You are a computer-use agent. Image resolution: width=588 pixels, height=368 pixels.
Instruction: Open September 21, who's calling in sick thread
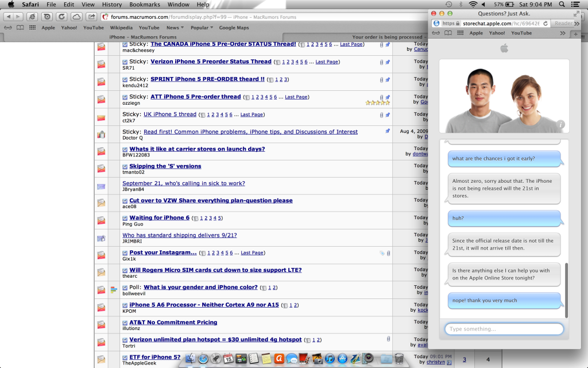183,183
